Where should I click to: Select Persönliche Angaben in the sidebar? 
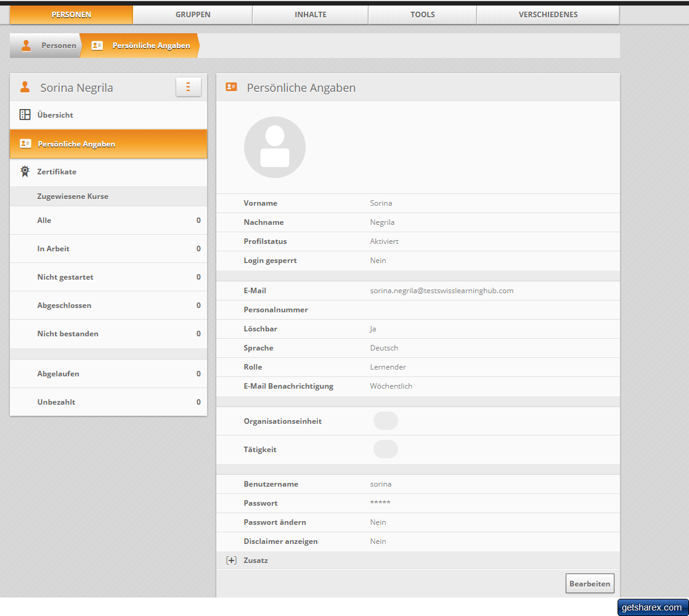click(x=108, y=144)
